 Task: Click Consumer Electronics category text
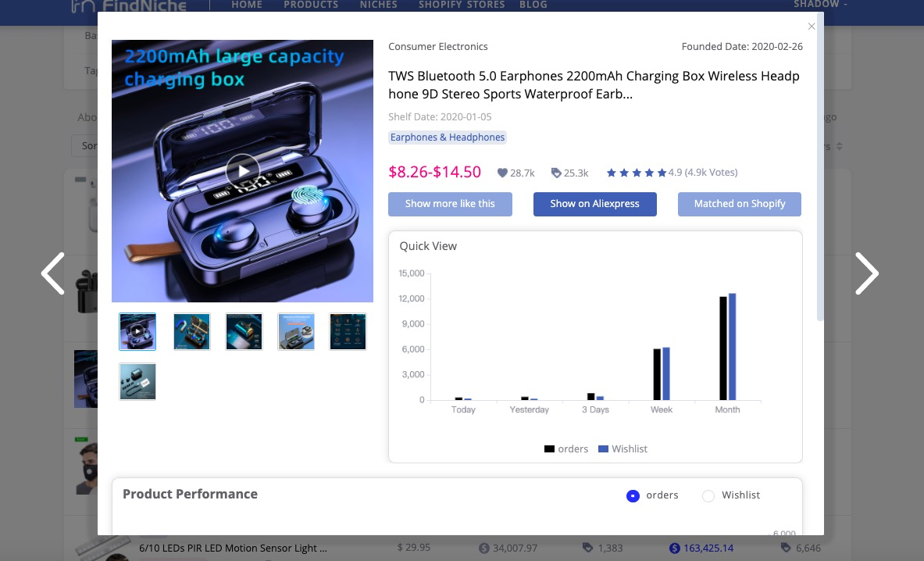click(x=438, y=47)
